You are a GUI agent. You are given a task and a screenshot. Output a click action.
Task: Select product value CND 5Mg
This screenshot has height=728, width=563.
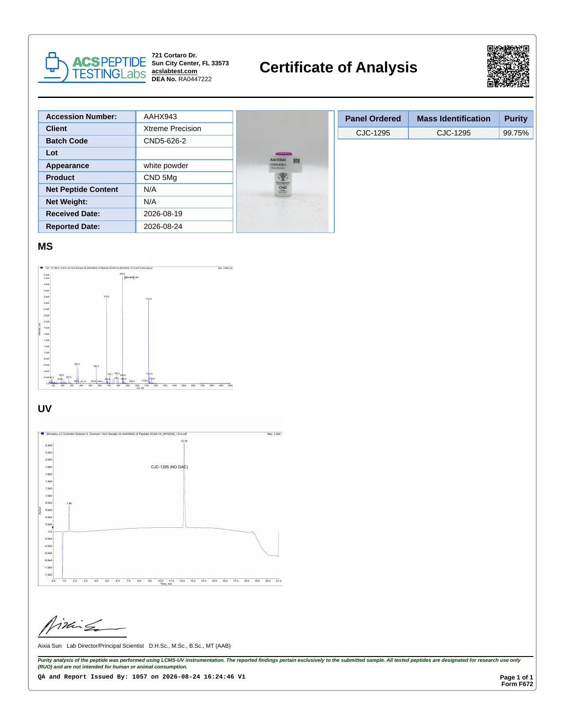click(x=160, y=177)
